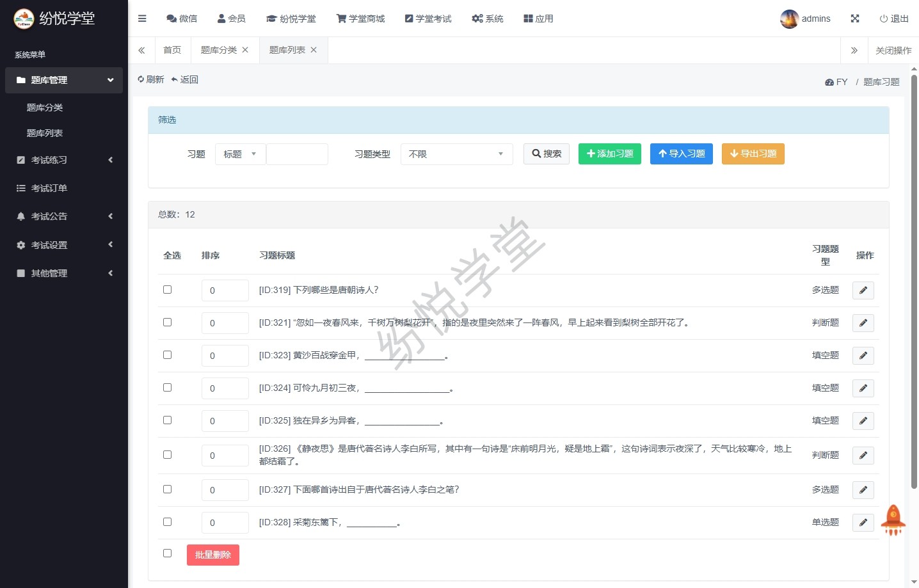Click the sort order field for ID:323
919x588 pixels.
pyautogui.click(x=225, y=356)
